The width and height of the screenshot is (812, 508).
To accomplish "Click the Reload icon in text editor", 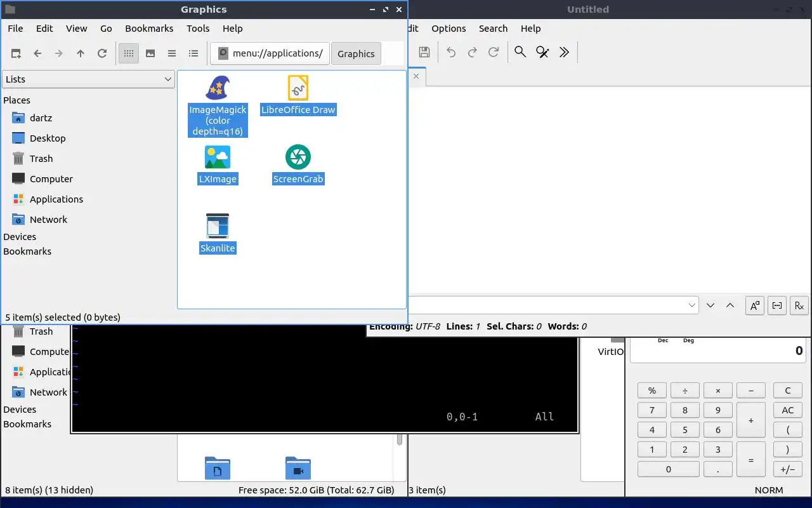I will click(x=494, y=52).
